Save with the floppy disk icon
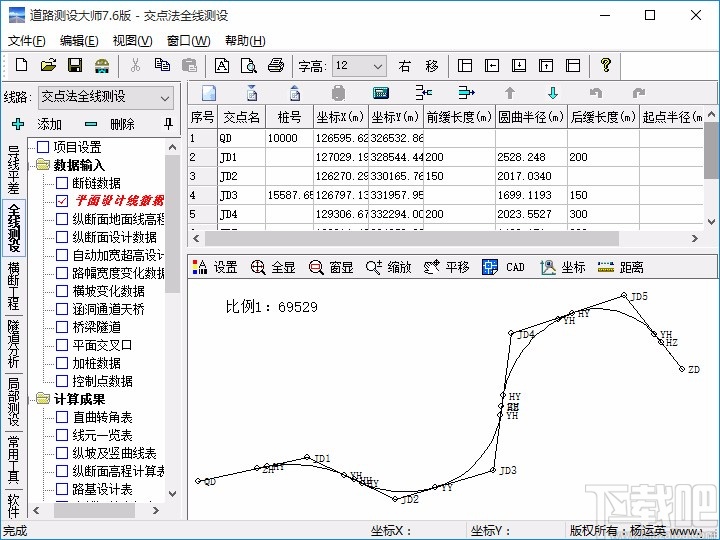Image resolution: width=720 pixels, height=540 pixels. (75, 65)
